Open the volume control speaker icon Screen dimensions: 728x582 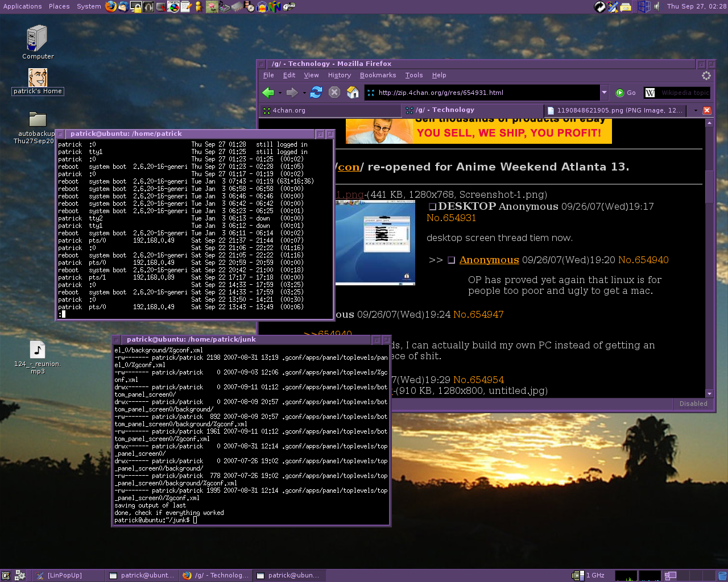(x=657, y=7)
